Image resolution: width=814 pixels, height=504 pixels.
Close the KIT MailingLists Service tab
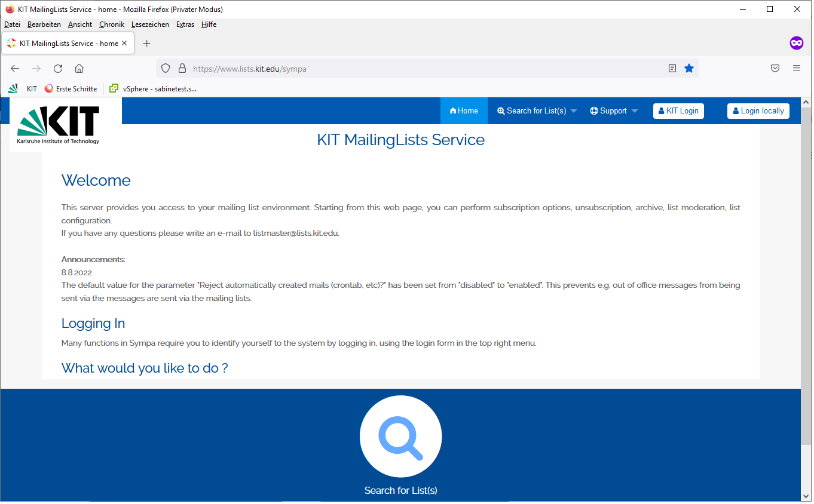point(124,44)
